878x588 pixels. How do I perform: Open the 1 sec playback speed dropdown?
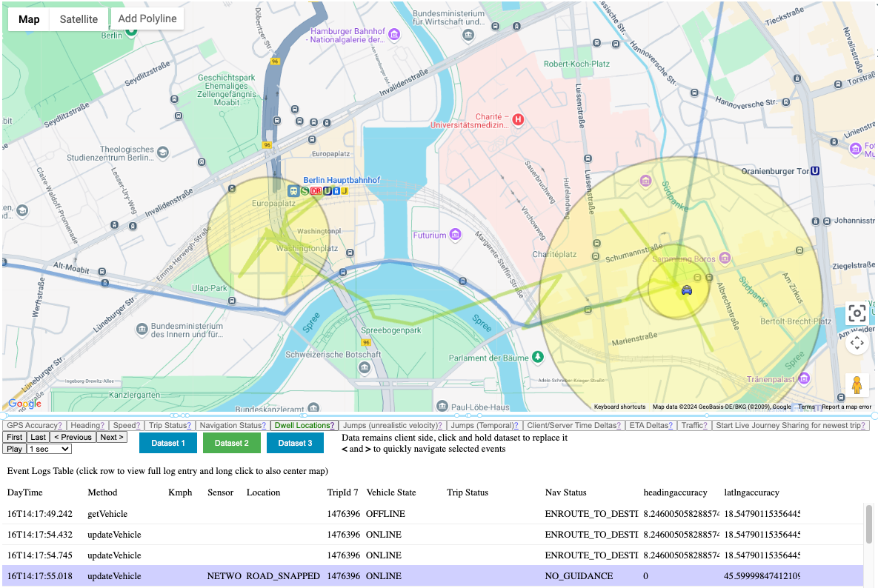click(50, 449)
